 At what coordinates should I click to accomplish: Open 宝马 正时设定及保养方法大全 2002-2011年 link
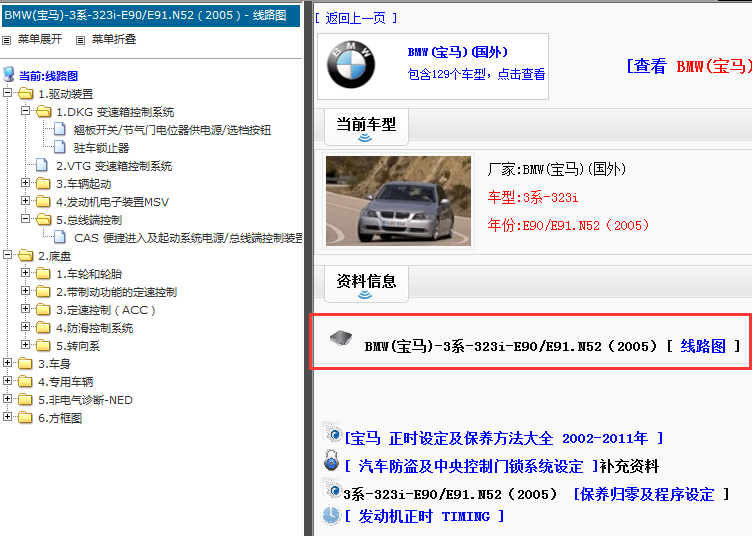click(x=504, y=438)
